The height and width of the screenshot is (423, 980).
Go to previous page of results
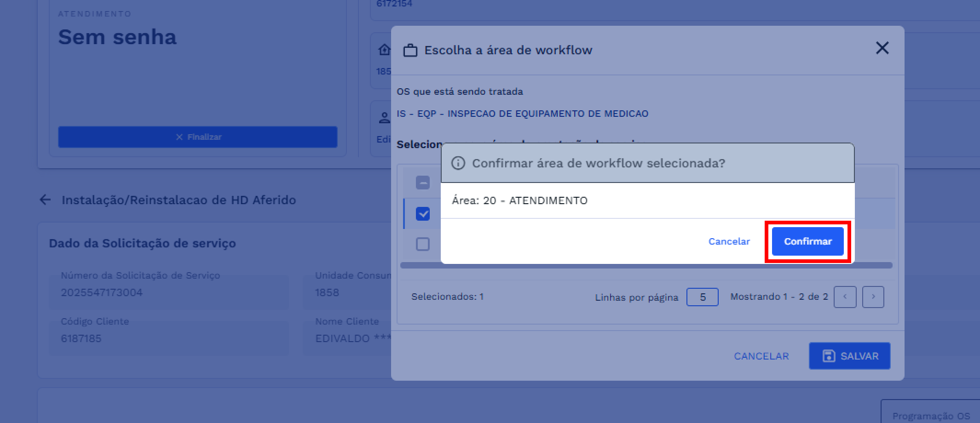[x=845, y=297]
